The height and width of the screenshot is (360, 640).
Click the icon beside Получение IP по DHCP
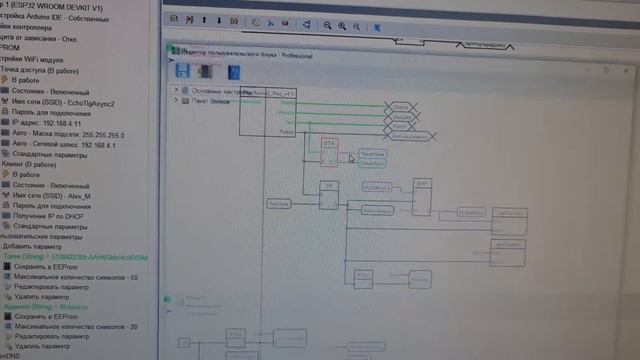(x=5, y=215)
